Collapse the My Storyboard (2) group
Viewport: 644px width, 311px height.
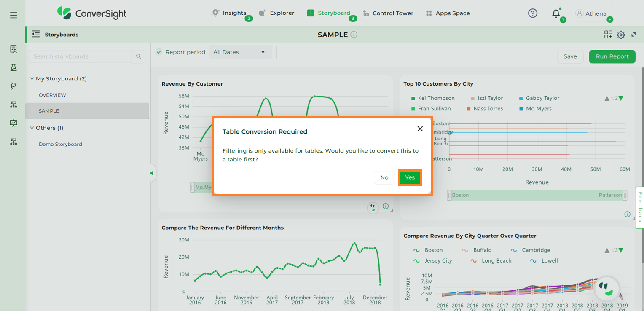(x=32, y=79)
